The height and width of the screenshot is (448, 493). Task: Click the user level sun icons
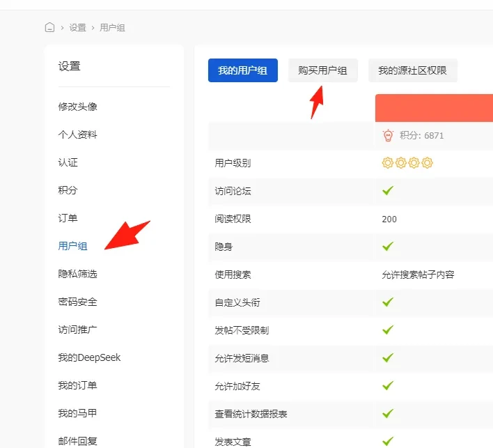click(407, 163)
